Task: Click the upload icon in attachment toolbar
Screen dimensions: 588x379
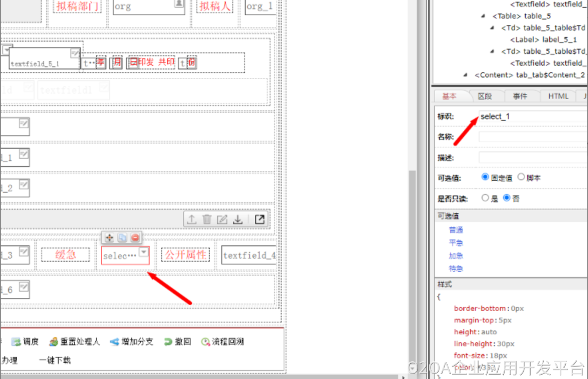Action: (x=192, y=219)
